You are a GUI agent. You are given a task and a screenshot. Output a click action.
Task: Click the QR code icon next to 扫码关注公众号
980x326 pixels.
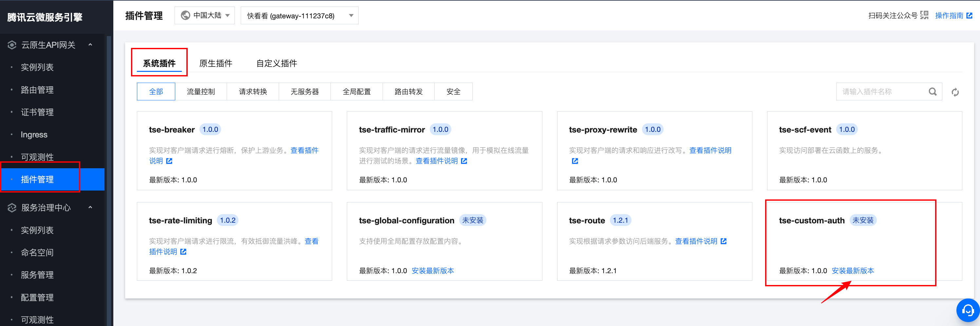coord(924,15)
